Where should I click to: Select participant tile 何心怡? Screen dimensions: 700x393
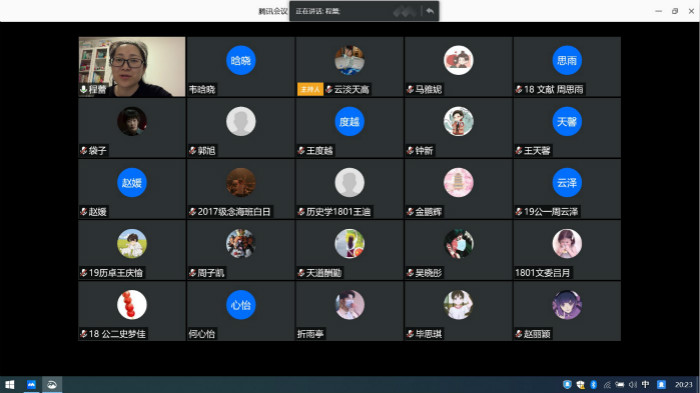[241, 311]
